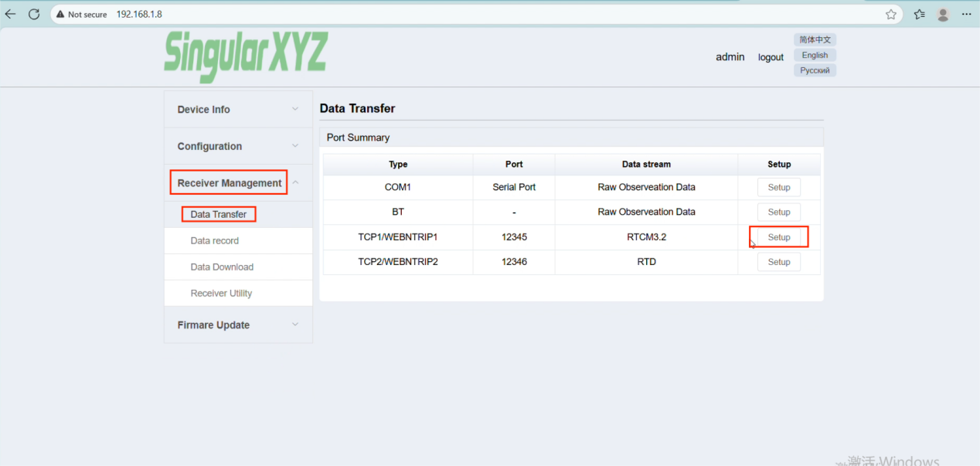Click the Not secure warning icon
The image size is (980, 466).
60,14
